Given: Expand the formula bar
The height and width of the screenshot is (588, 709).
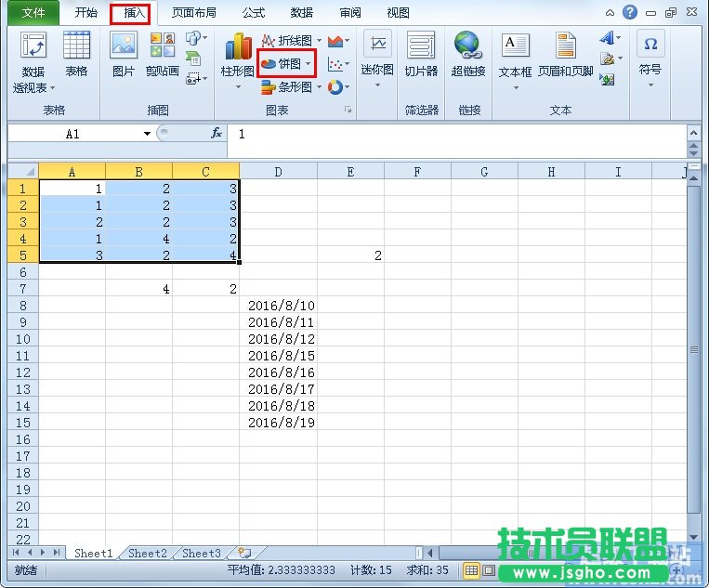Looking at the screenshot, I should click(693, 133).
